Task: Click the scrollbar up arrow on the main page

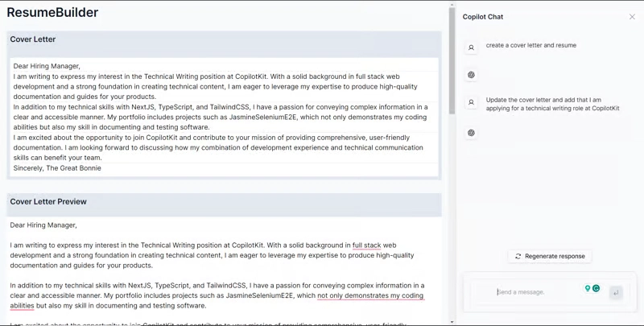Action: (x=452, y=5)
